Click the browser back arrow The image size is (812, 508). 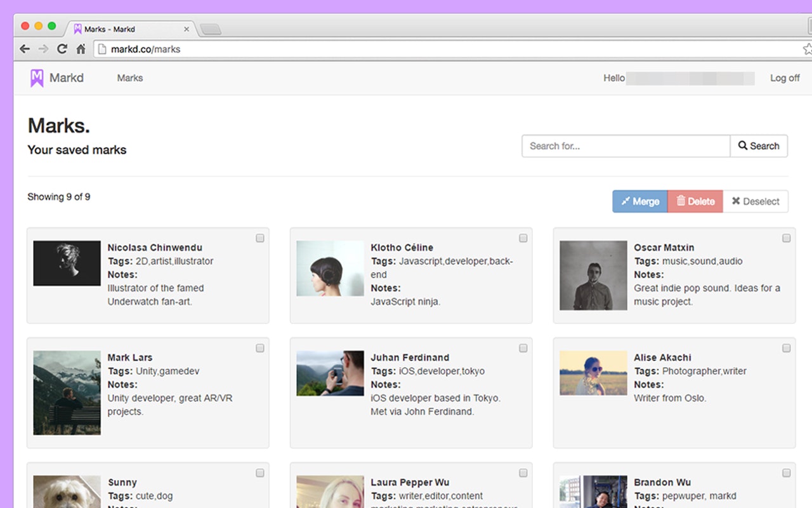[25, 49]
